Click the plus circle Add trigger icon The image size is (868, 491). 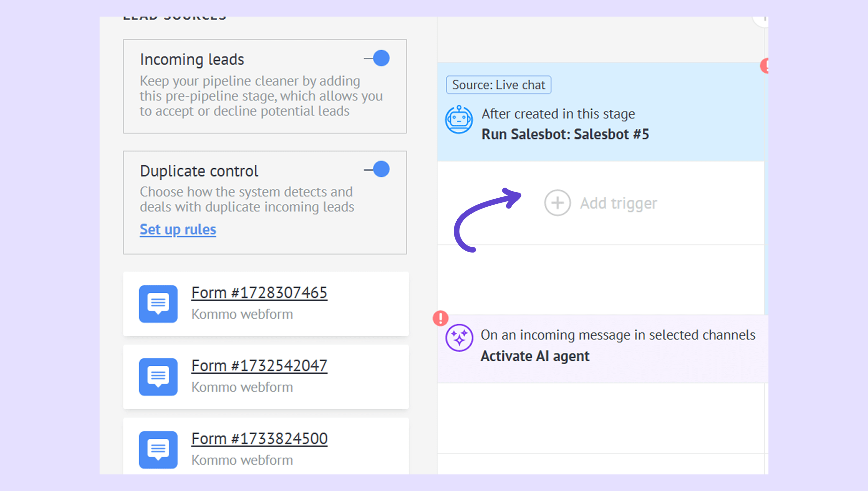tap(557, 203)
